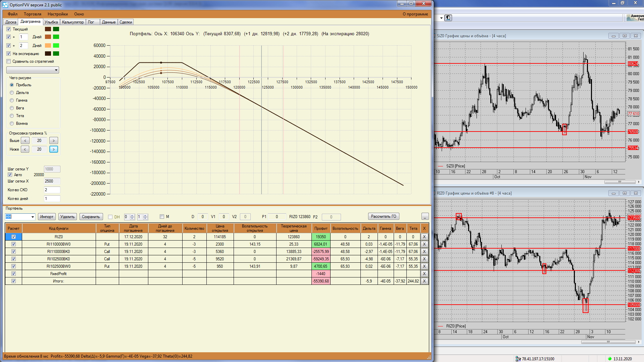Screen dimensions: 644x362
Task: Open the О программе menu item
Action: 415,14
